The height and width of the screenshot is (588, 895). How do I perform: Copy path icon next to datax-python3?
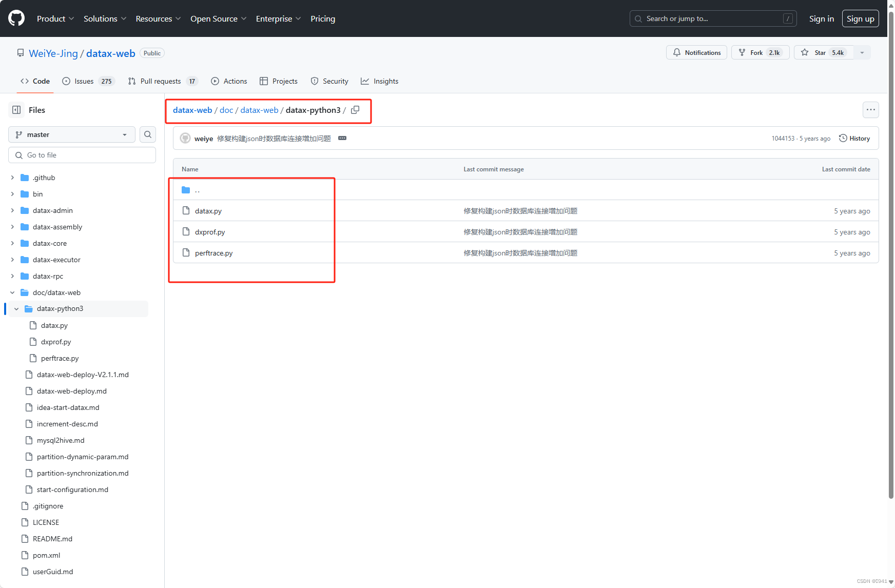pyautogui.click(x=355, y=110)
